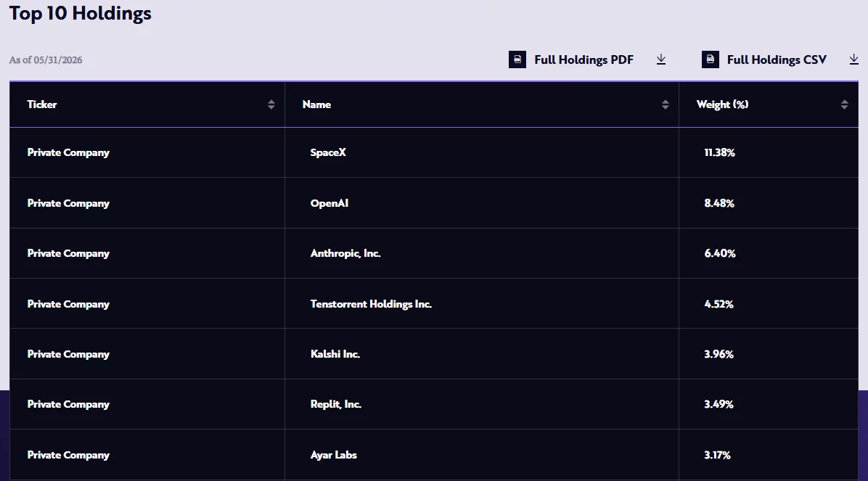Click the 8.48% weight value

[x=719, y=203]
